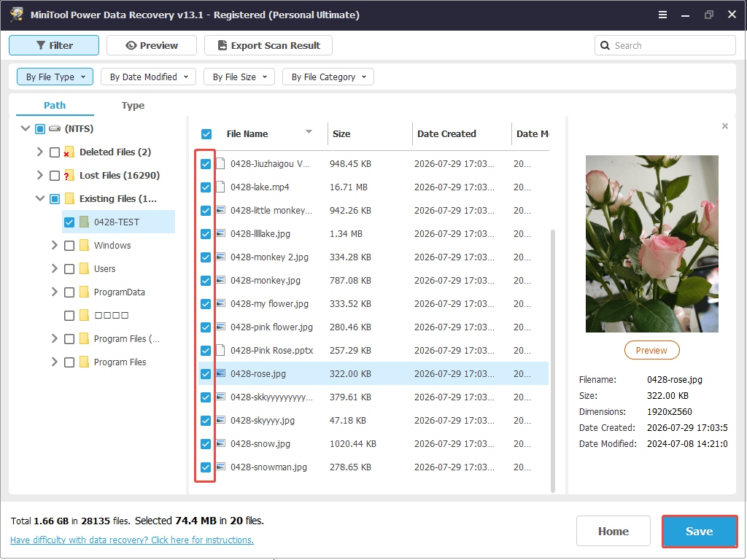Screen dimensions: 747x560
Task: Uncheck the 0428-monkey 2.jpg checkbox
Action: (206, 257)
